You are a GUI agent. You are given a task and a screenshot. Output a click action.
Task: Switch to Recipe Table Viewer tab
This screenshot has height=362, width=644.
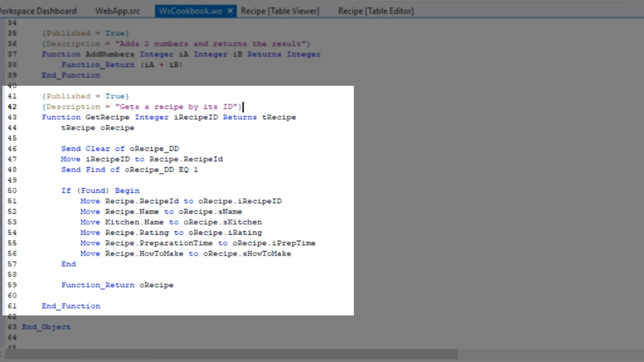pyautogui.click(x=280, y=11)
